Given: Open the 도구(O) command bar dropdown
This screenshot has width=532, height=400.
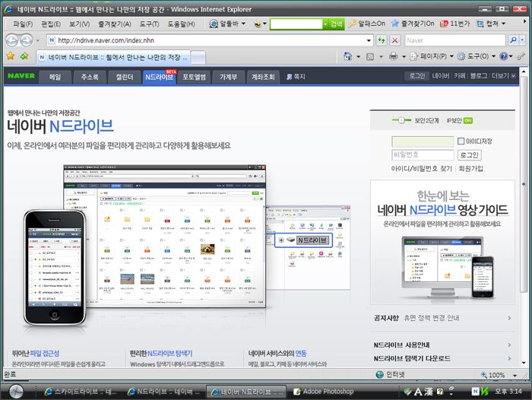Looking at the screenshot, I should pyautogui.click(x=477, y=56).
